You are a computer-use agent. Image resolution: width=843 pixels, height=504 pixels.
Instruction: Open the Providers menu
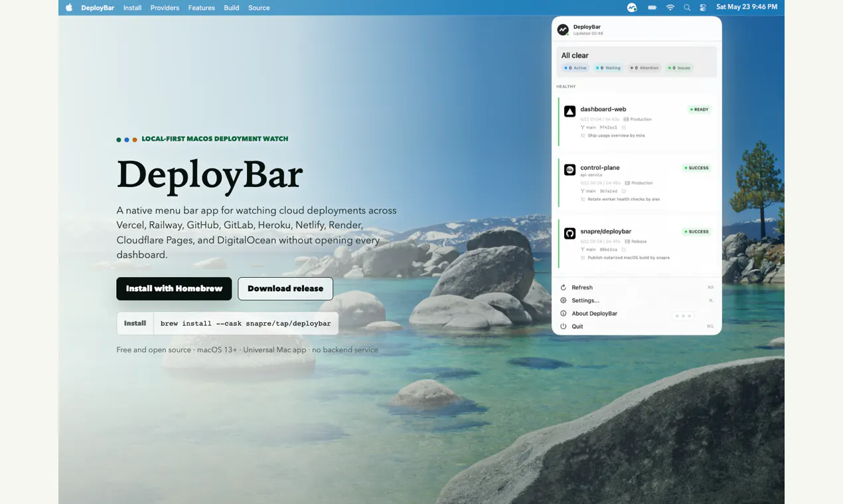click(165, 8)
